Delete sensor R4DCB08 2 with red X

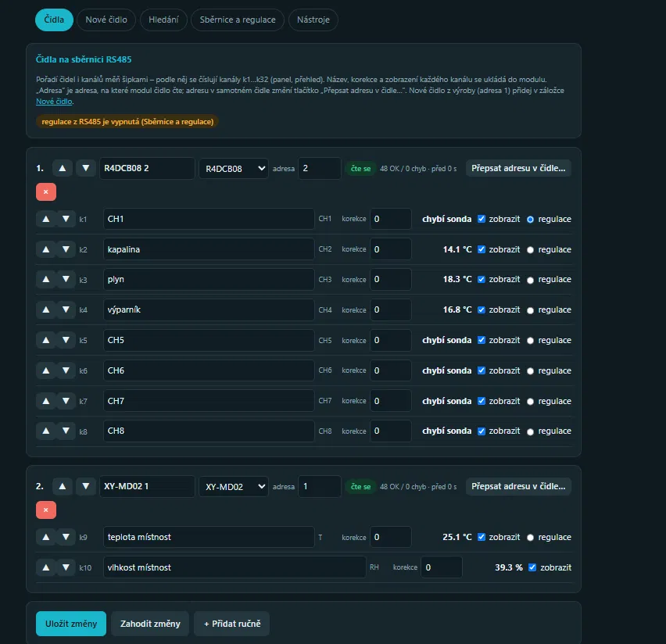point(46,192)
